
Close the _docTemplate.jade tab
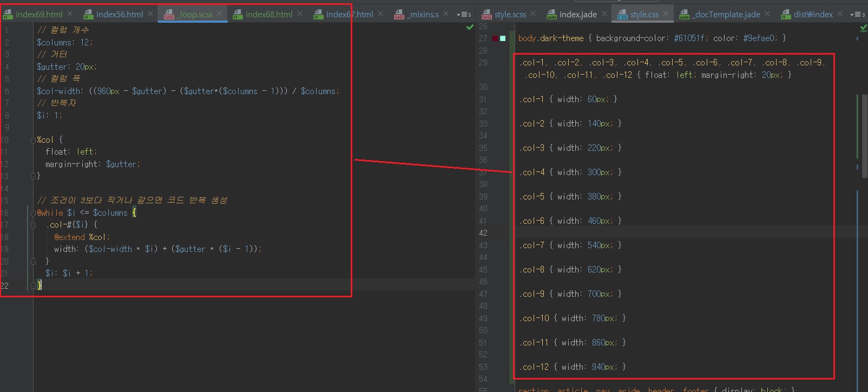[767, 14]
